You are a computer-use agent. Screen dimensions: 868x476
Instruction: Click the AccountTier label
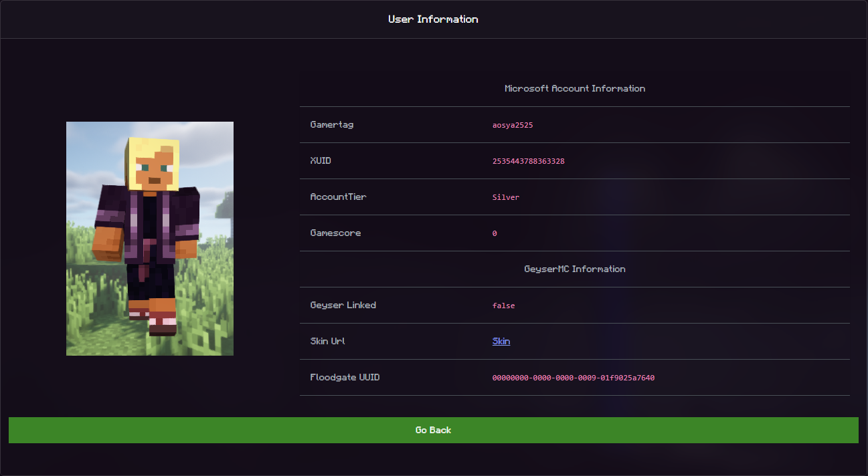338,197
